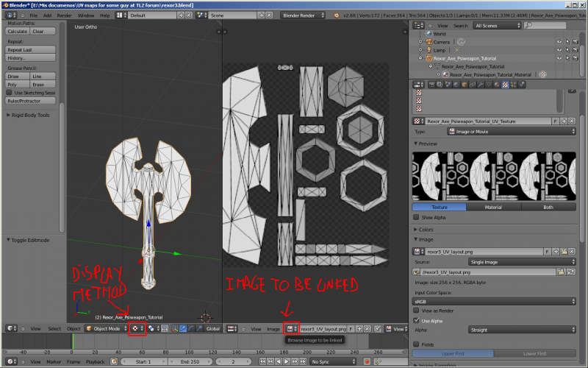This screenshot has width=588, height=368.
Task: Open the Texture properties tab icon
Action: tap(505, 85)
